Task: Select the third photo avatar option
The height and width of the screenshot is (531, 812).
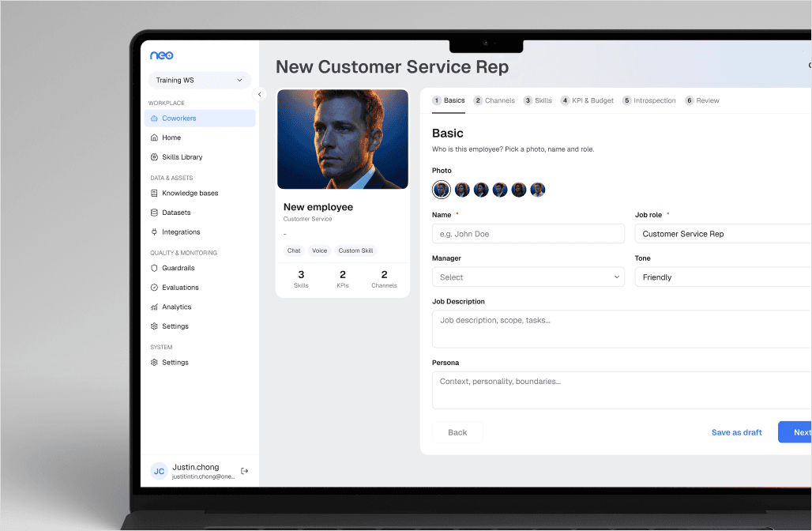Action: tap(481, 190)
